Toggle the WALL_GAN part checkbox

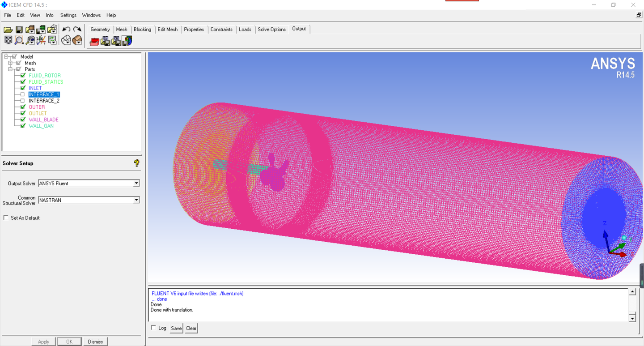[x=23, y=126]
